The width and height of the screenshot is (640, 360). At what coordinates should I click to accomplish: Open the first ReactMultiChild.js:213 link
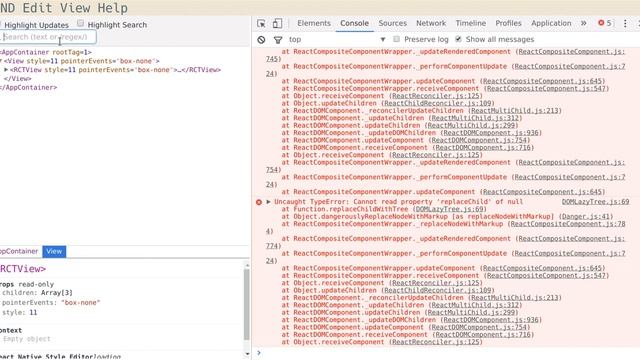tap(514, 111)
